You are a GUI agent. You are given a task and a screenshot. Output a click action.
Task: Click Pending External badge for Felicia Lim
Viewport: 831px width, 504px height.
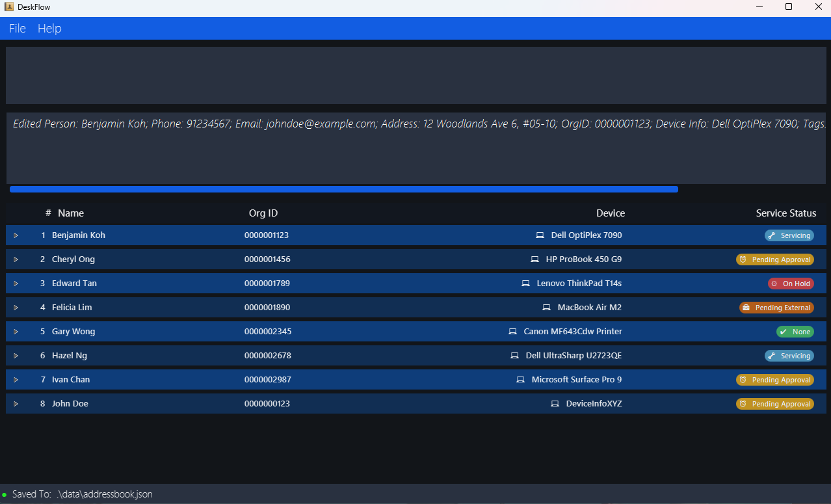pyautogui.click(x=776, y=308)
